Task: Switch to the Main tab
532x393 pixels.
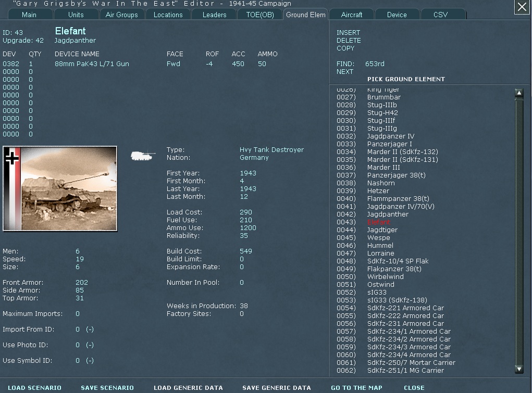Action: [x=29, y=15]
